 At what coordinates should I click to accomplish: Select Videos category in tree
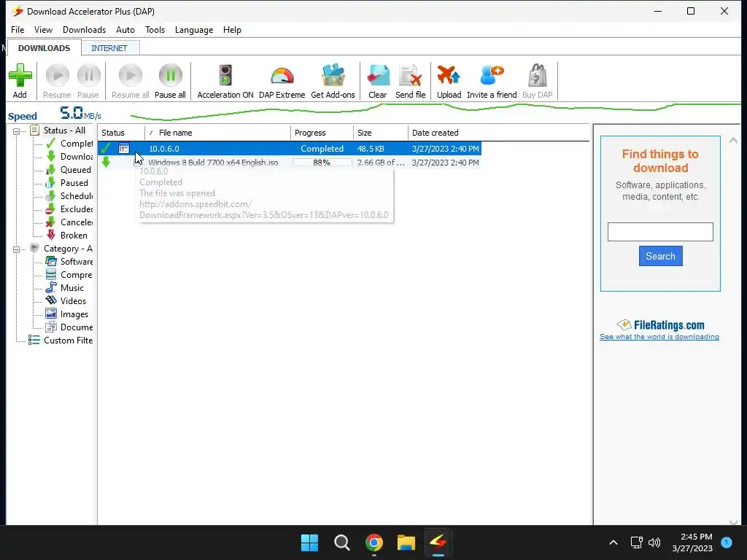pos(66,301)
